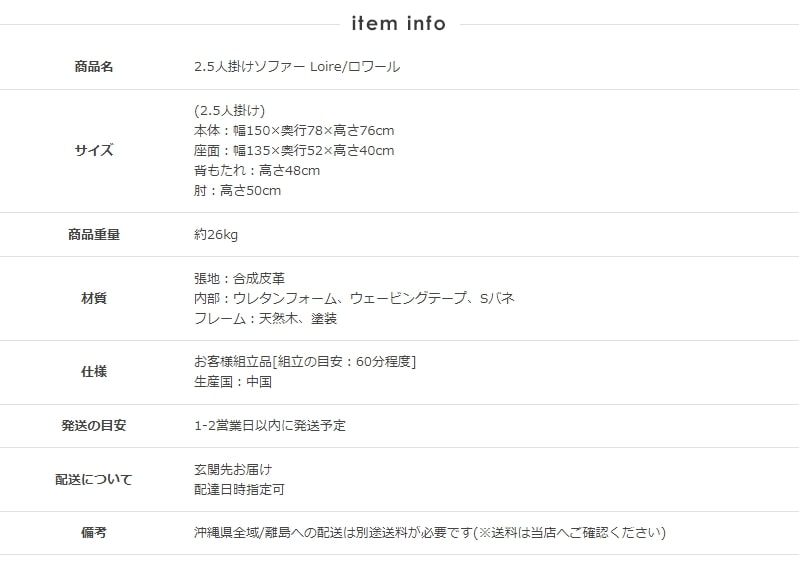
Task: Click the 座面 dimensions line
Action: coord(294,151)
